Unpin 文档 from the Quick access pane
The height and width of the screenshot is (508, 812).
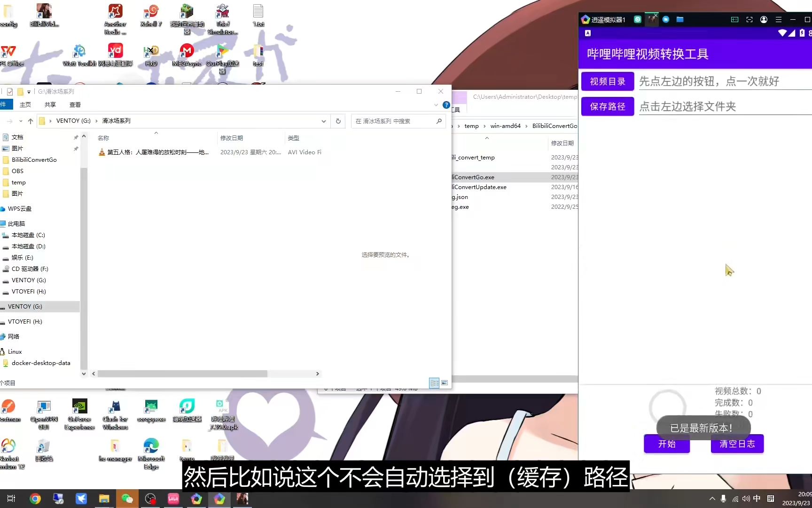[x=76, y=137]
